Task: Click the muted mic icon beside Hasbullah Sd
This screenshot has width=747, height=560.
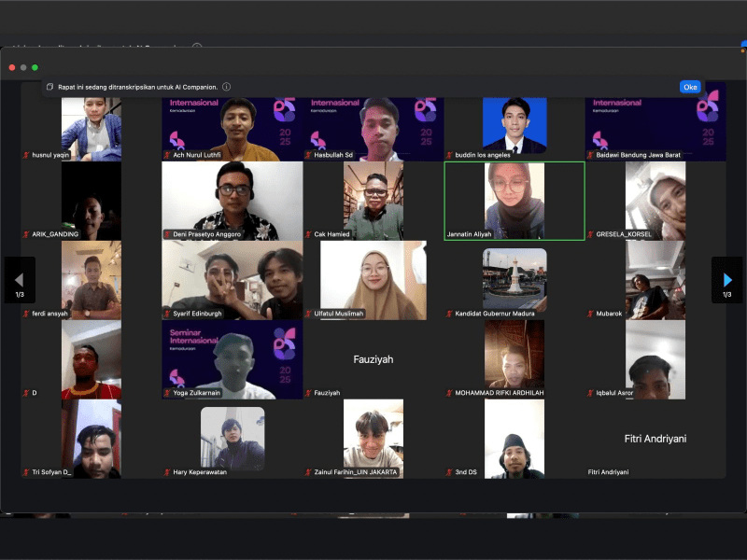Action: 308,155
